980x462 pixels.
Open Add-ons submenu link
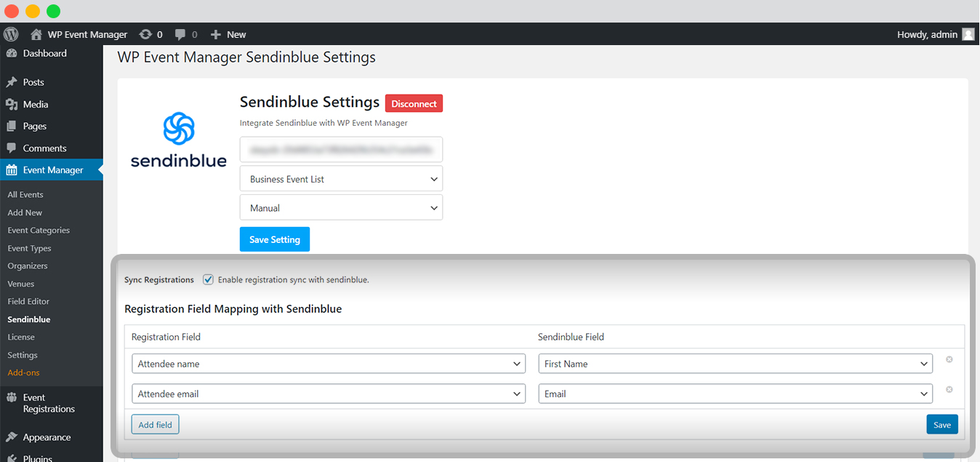click(23, 373)
